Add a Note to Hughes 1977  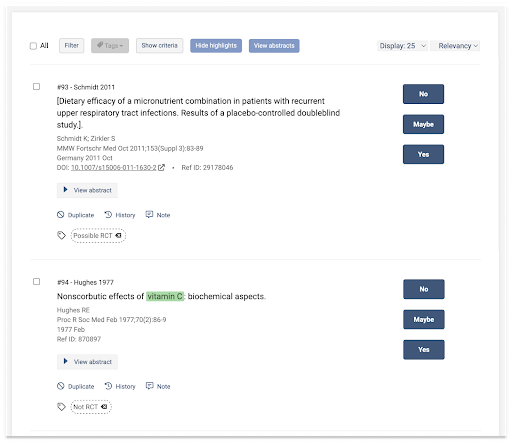click(x=158, y=386)
